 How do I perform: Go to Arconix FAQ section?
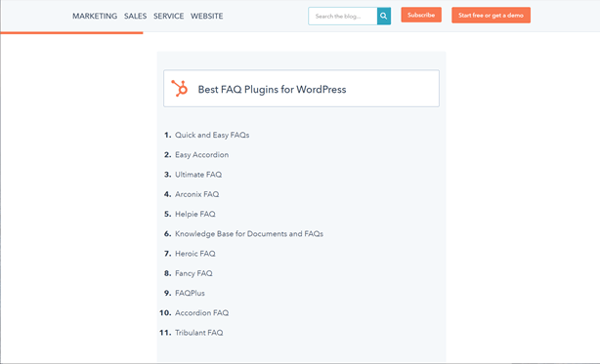point(197,194)
